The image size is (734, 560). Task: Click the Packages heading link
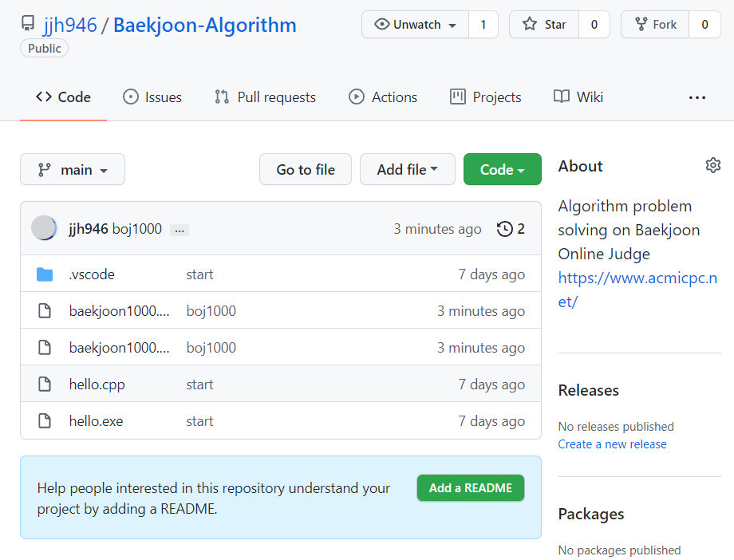[590, 514]
